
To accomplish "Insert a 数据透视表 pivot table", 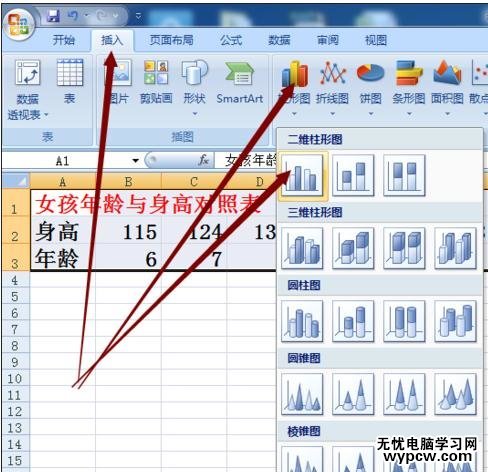I will 28,89.
